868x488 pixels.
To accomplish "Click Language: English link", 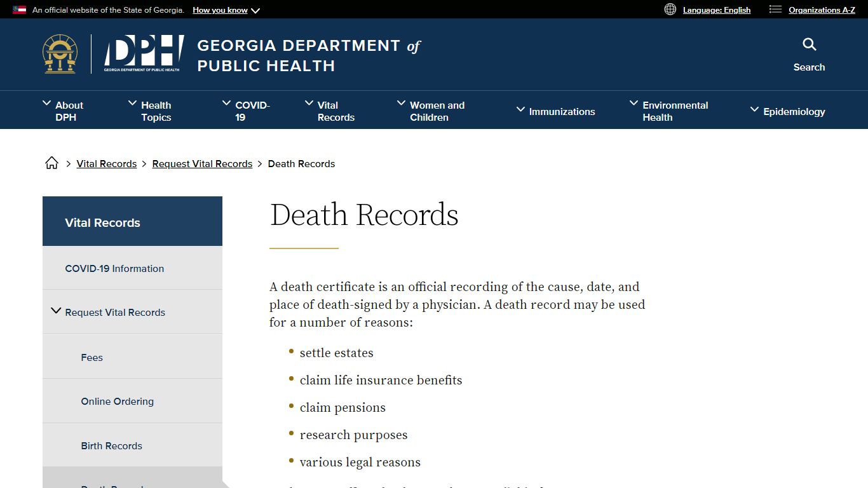I will 717,10.
